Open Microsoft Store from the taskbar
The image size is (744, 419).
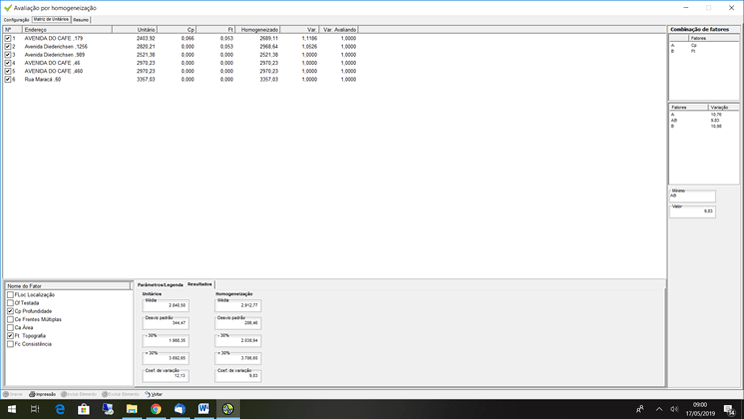[84, 409]
